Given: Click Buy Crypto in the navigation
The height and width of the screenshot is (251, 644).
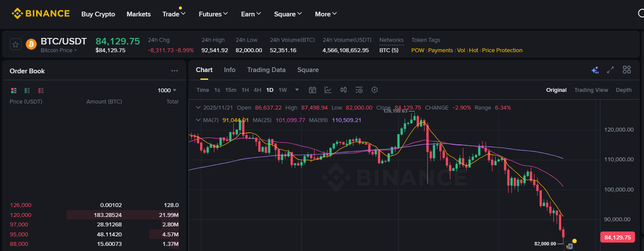Looking at the screenshot, I should 98,14.
